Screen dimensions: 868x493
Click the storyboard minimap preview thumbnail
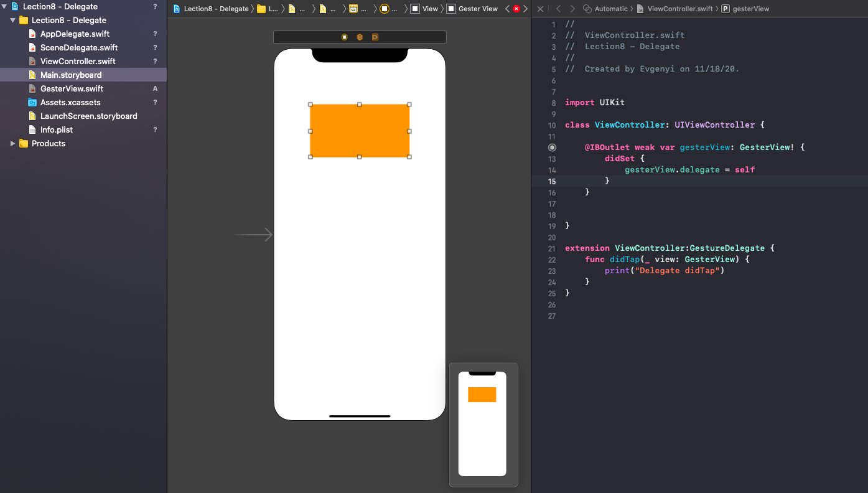[x=483, y=425]
